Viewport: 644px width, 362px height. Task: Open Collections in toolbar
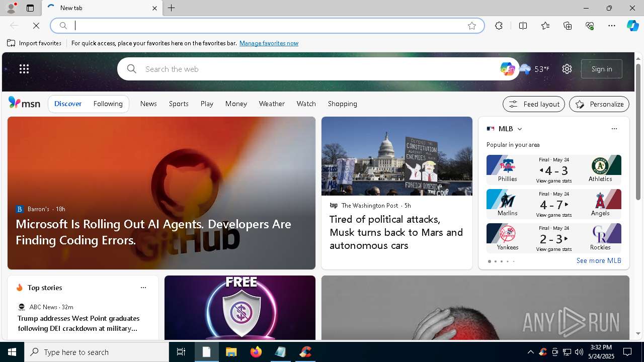pyautogui.click(x=568, y=26)
